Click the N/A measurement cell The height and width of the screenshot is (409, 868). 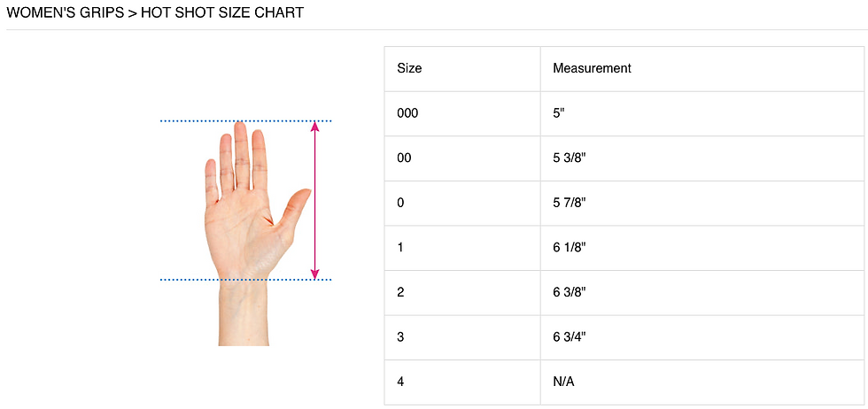pyautogui.click(x=564, y=382)
